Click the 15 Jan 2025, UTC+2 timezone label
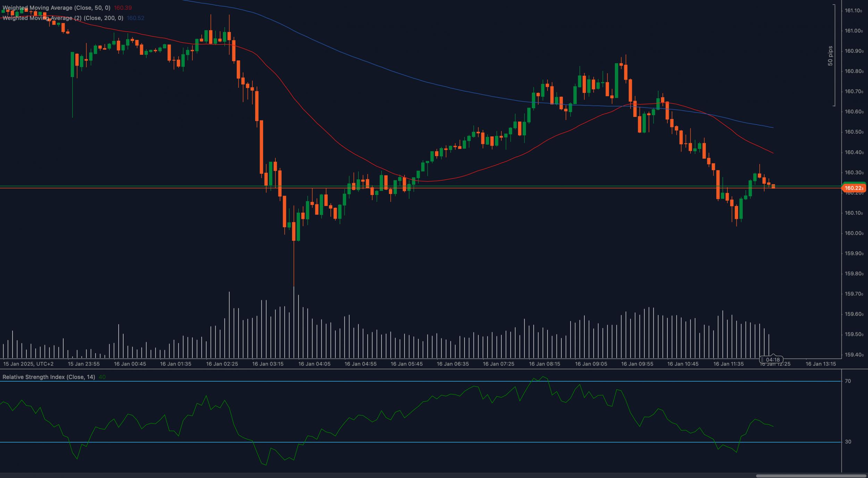 [28, 364]
